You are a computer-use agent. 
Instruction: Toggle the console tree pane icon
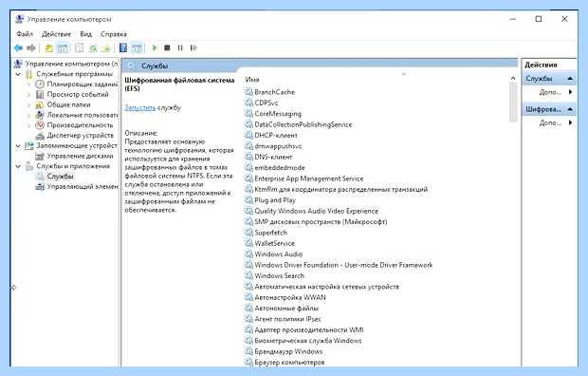(63, 48)
